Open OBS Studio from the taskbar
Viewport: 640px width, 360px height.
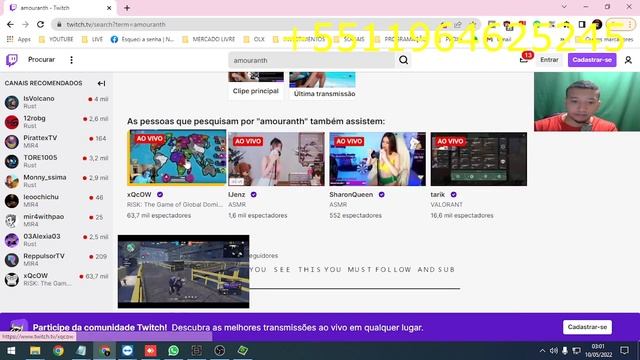[x=220, y=351]
